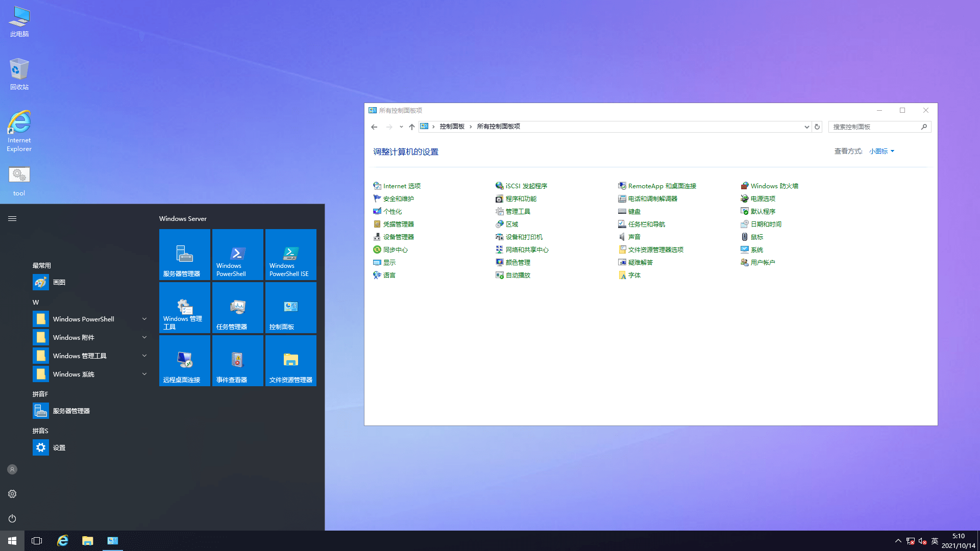Open the Event Viewer tile

237,360
